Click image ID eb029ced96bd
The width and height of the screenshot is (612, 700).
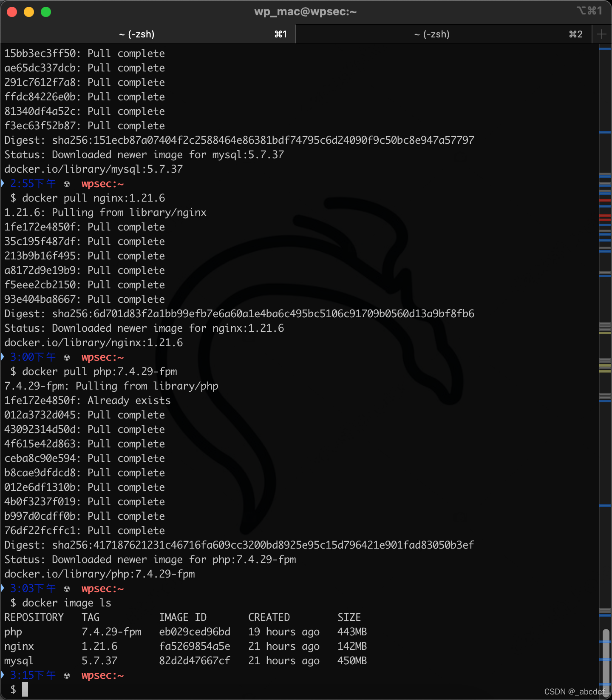pyautogui.click(x=195, y=632)
